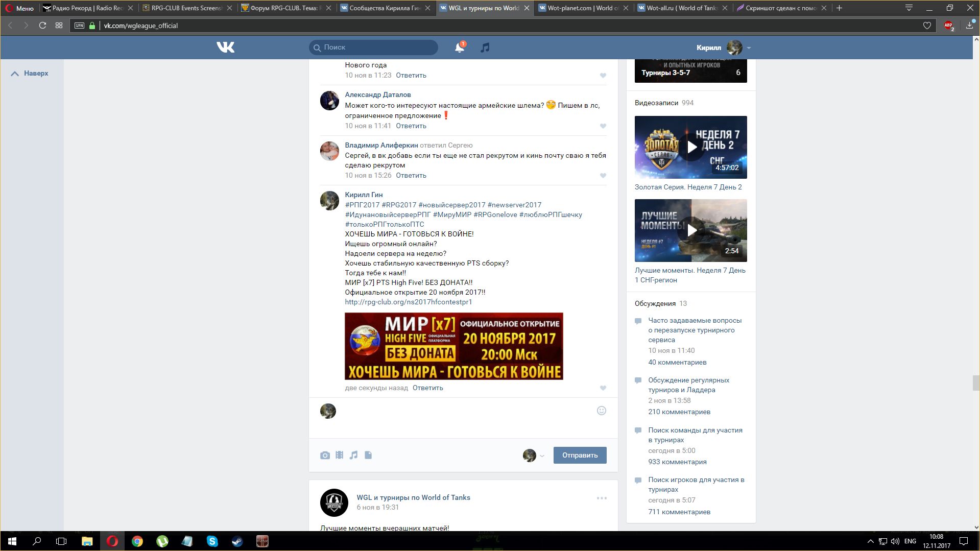Viewport: 980px width, 551px height.
Task: Attach a document to the comment
Action: click(x=368, y=455)
